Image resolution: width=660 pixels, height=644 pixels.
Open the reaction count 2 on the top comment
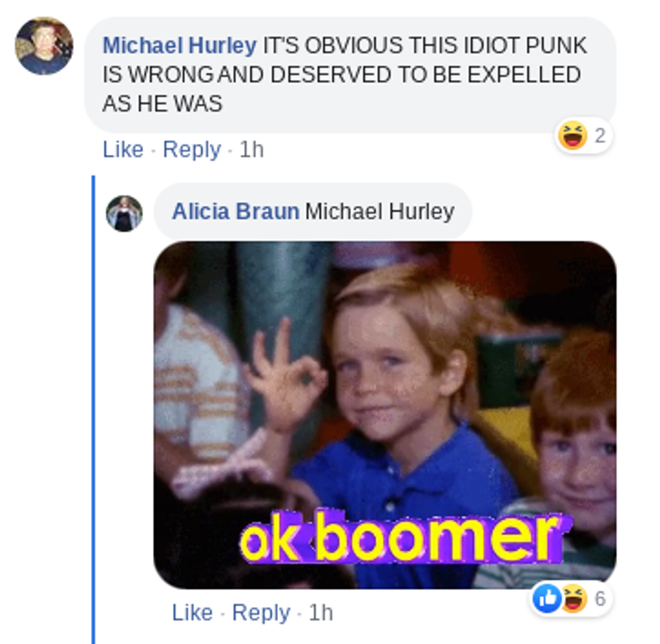click(x=600, y=135)
